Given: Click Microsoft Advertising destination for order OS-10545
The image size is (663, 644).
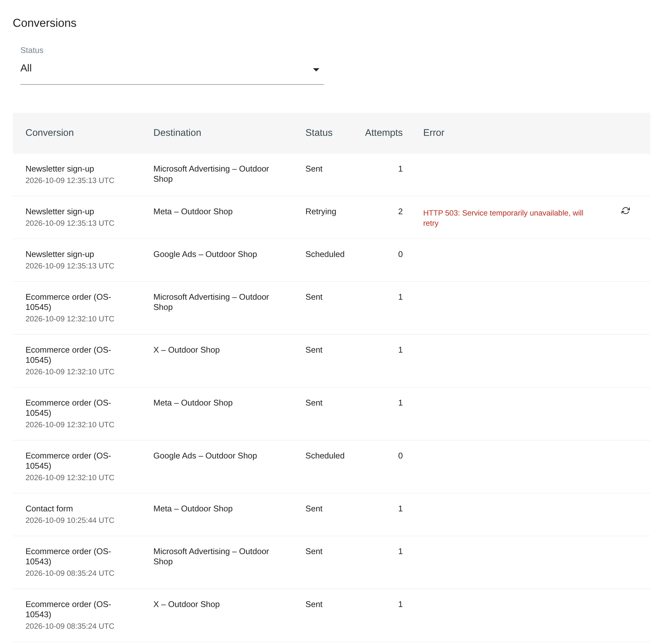Looking at the screenshot, I should [x=211, y=302].
